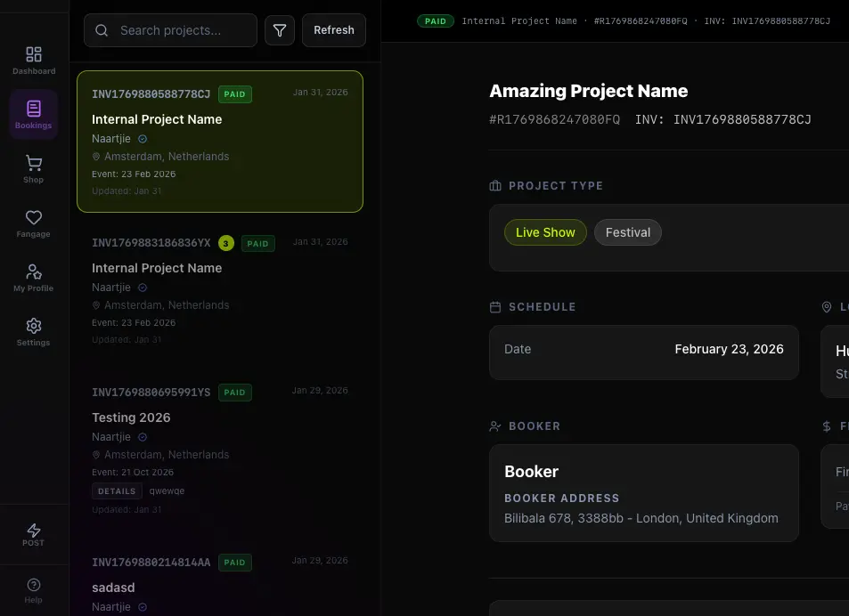Click 'Jan 29, 2026' date on Testing 2026 card

320,391
